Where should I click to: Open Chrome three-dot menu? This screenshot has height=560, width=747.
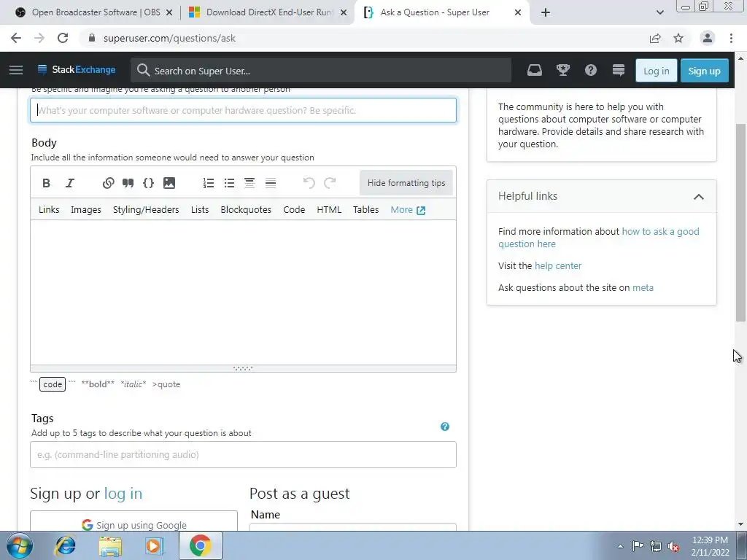tap(731, 38)
